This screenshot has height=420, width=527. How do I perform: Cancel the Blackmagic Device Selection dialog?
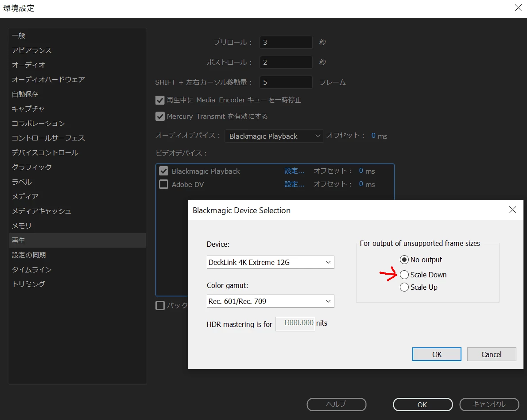[492, 354]
